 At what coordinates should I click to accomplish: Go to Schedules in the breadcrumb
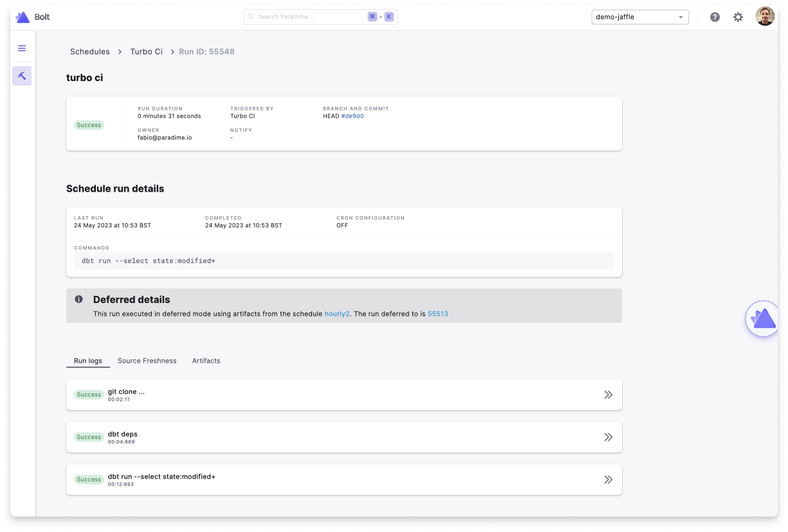click(x=89, y=51)
